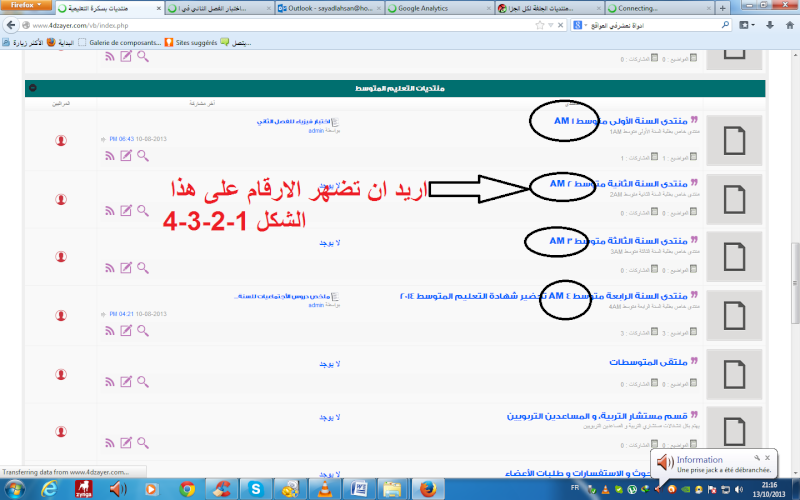Click the browser search input field
800x500 pixels.
[654, 25]
